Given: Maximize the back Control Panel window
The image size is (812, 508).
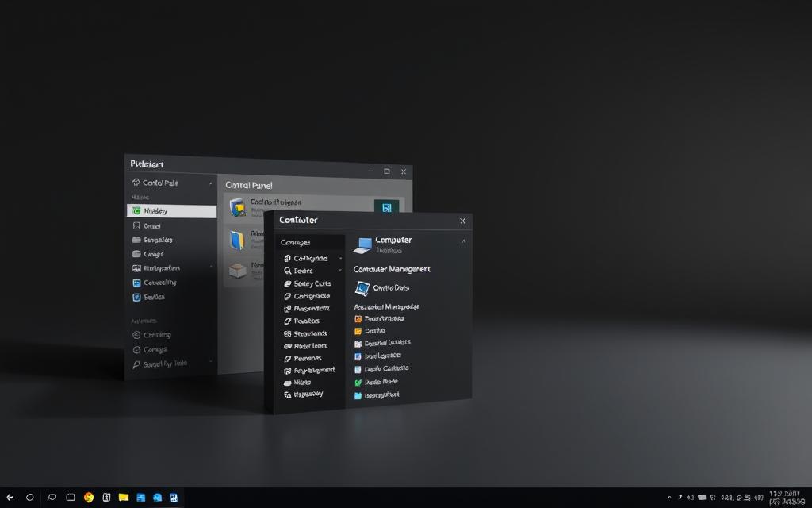Looking at the screenshot, I should (387, 171).
